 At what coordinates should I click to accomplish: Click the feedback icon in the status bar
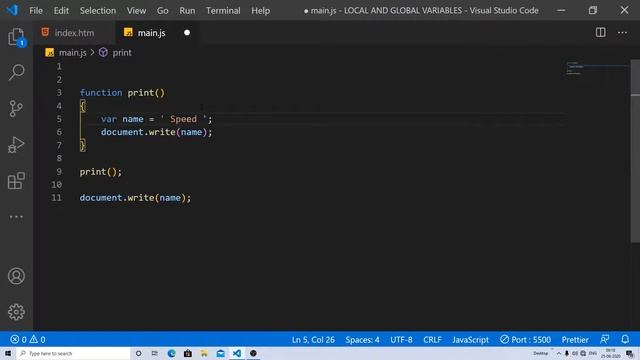[x=604, y=339]
